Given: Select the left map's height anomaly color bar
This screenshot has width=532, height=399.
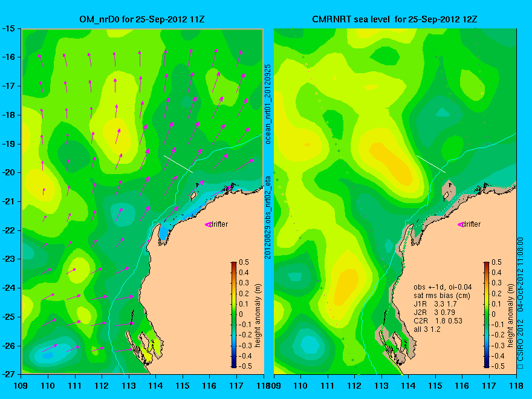Looking at the screenshot, I should click(x=234, y=315).
